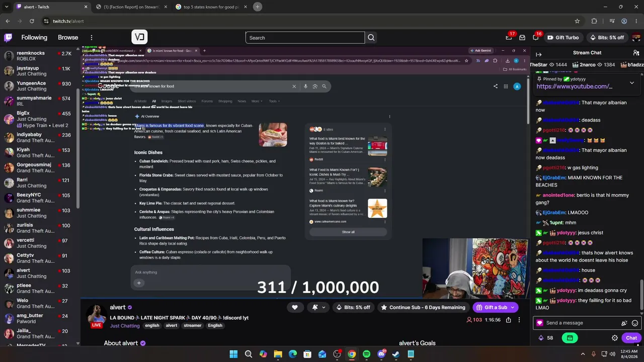The height and width of the screenshot is (362, 644).
Task: Click the purple Chat send button
Action: coord(631,338)
